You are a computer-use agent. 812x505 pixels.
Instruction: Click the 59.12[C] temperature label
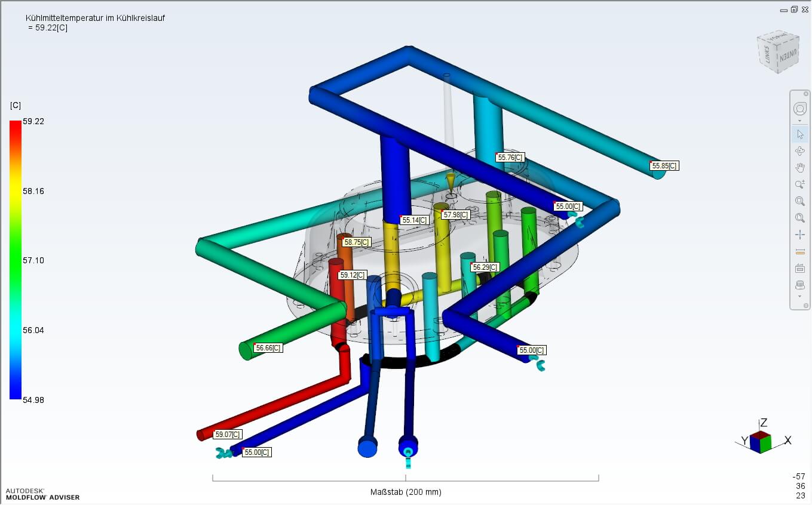(x=353, y=275)
